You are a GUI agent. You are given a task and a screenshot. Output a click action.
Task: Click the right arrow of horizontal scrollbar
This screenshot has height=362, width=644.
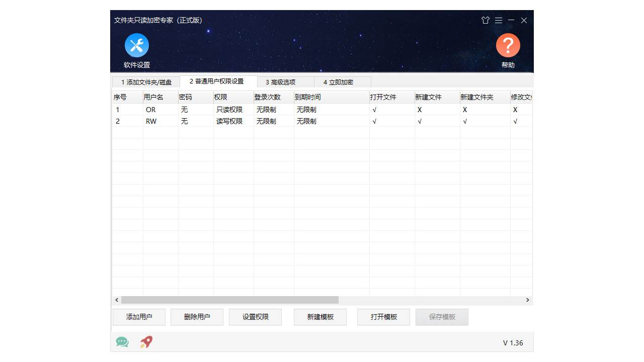pos(527,300)
